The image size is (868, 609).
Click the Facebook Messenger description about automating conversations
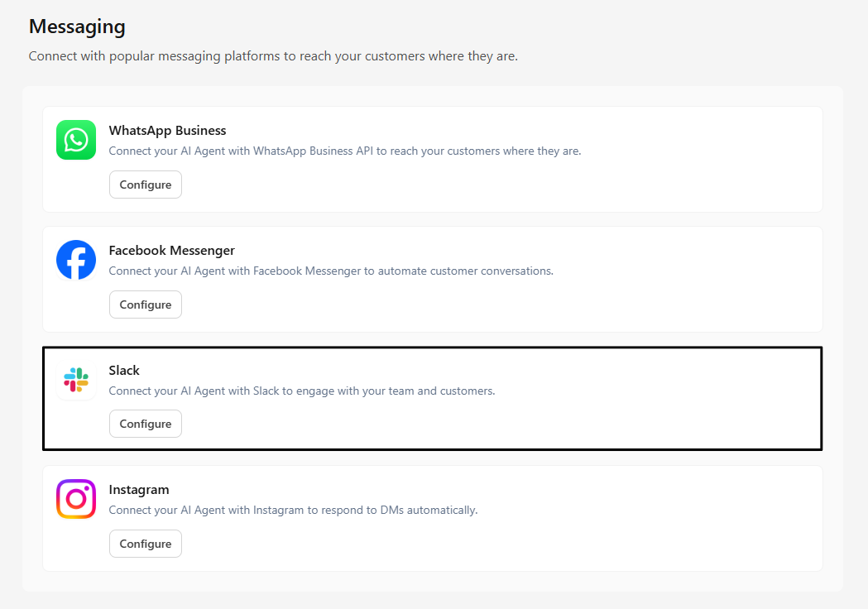[331, 271]
